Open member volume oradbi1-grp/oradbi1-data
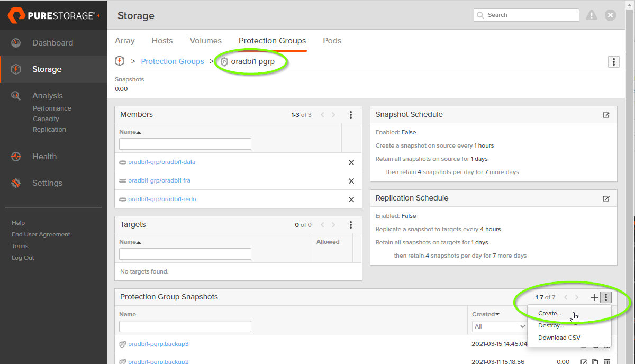Image resolution: width=635 pixels, height=364 pixels. (162, 162)
